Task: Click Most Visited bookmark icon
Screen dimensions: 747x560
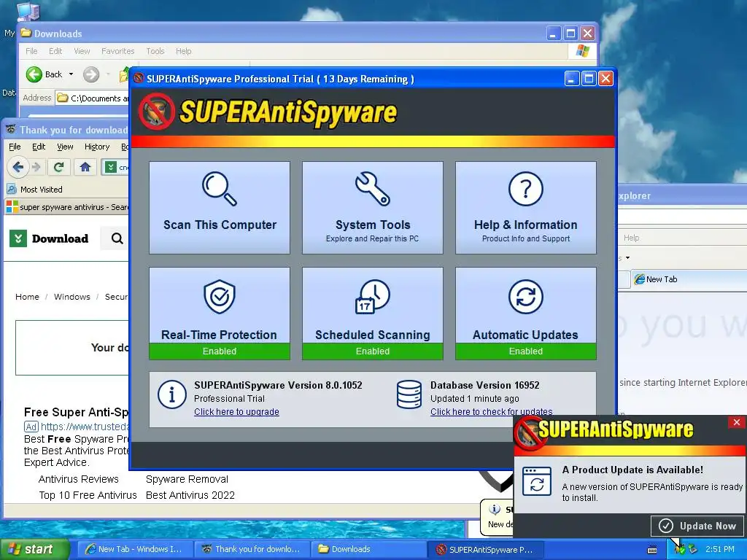Action: [x=12, y=189]
